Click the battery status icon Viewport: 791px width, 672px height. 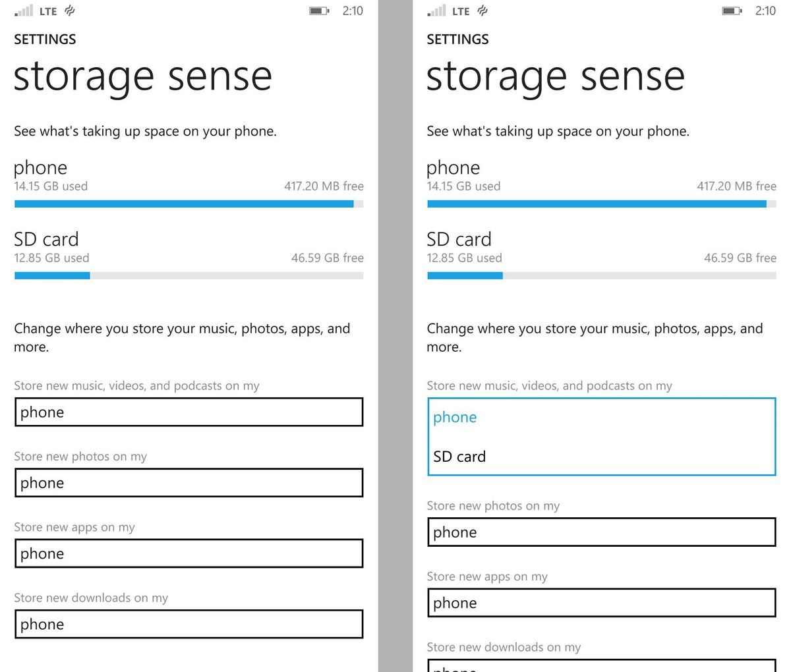(x=318, y=11)
